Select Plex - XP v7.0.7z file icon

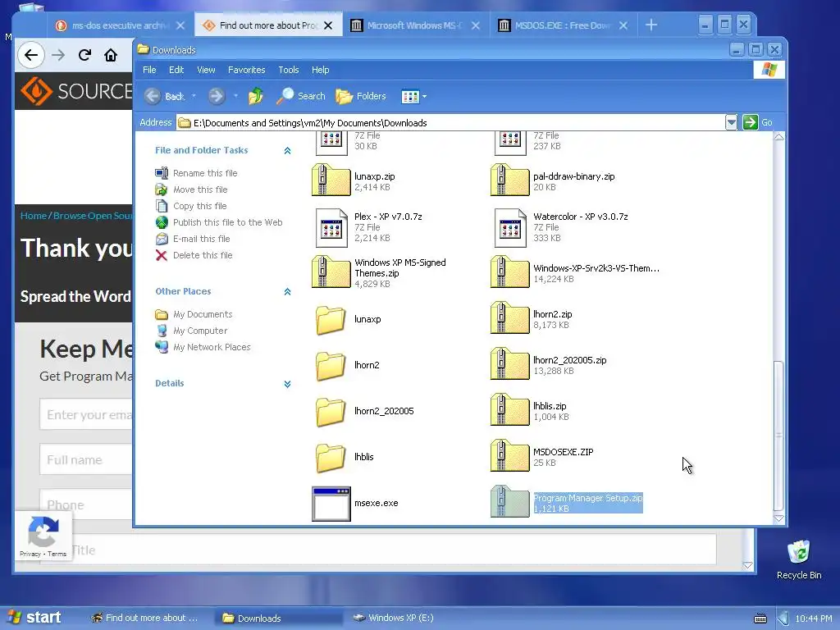(x=331, y=228)
